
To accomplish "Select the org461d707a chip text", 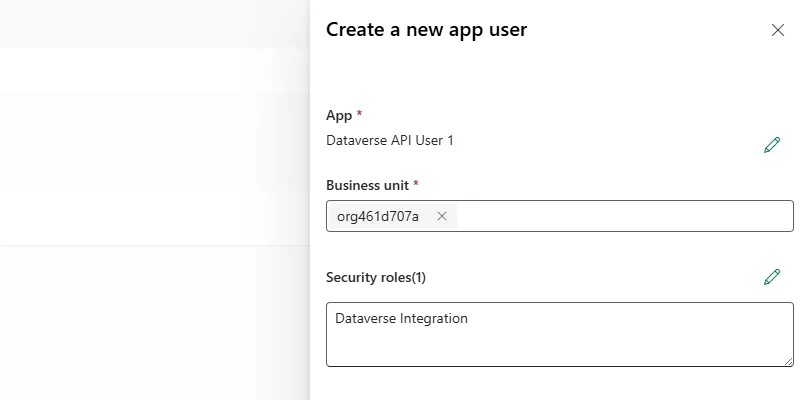I will coord(378,216).
